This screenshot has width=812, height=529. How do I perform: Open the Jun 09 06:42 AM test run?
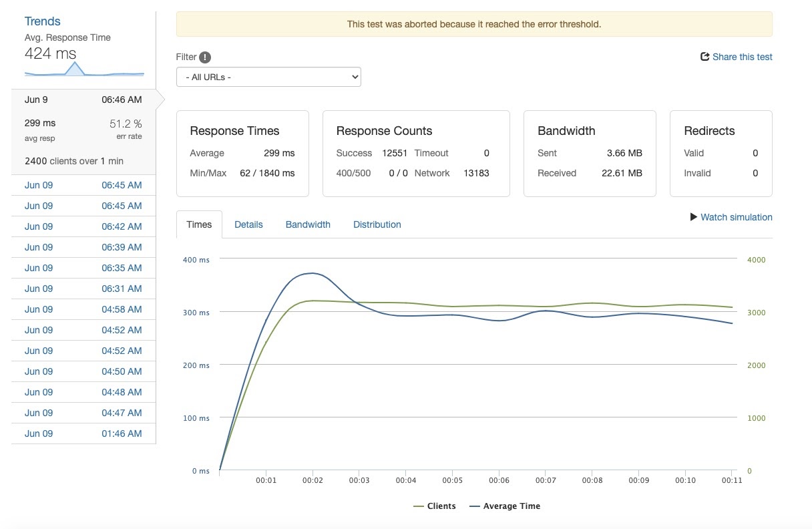pos(83,226)
